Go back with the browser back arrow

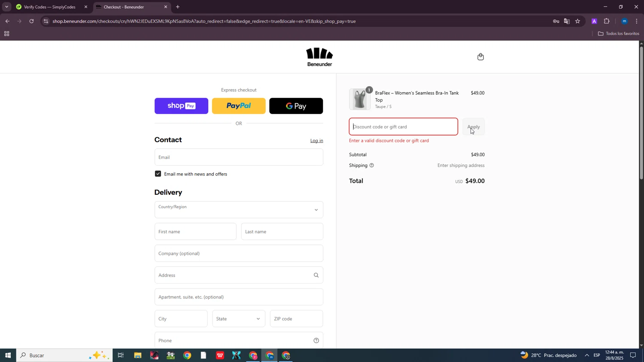7,21
